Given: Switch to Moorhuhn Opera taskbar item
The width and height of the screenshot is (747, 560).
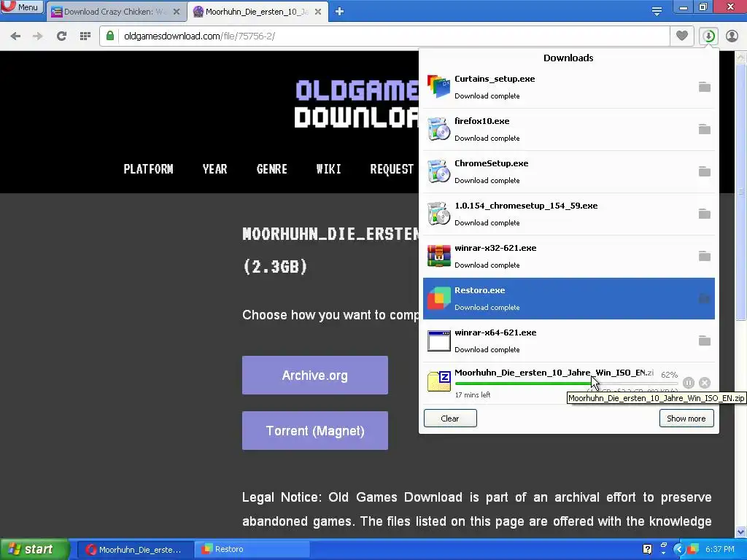Looking at the screenshot, I should click(x=134, y=550).
